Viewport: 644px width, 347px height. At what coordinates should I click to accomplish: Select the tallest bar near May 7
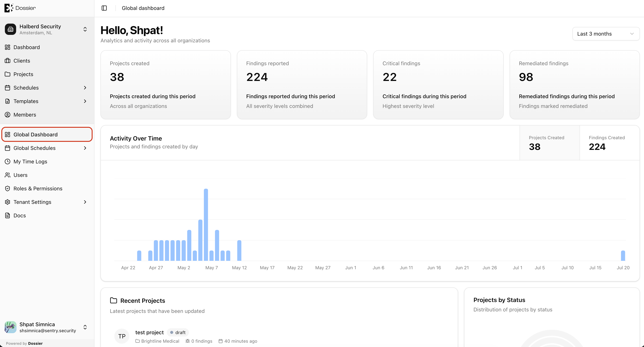pos(206,225)
